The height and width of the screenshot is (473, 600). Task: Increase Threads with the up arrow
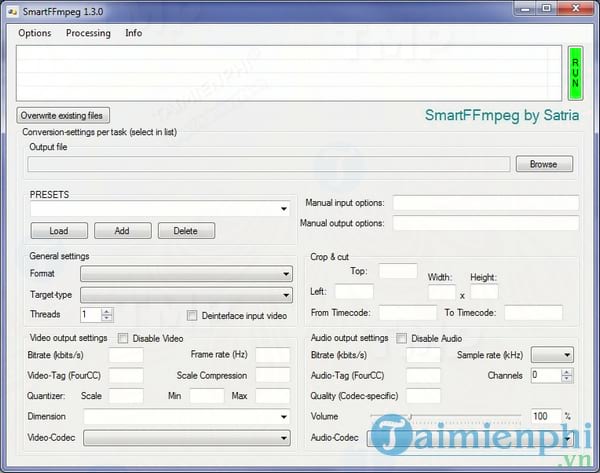[x=107, y=312]
